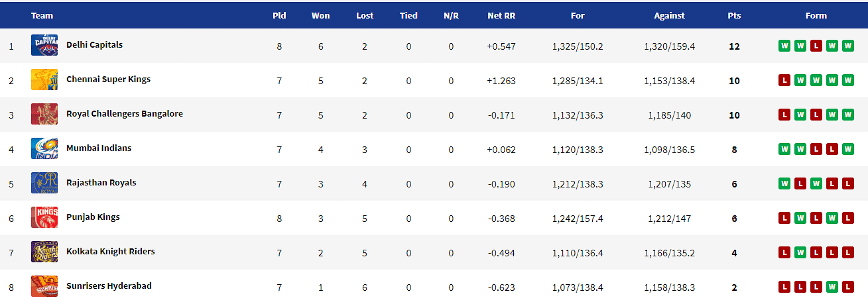Sort table by the Net RR column header

(x=501, y=15)
